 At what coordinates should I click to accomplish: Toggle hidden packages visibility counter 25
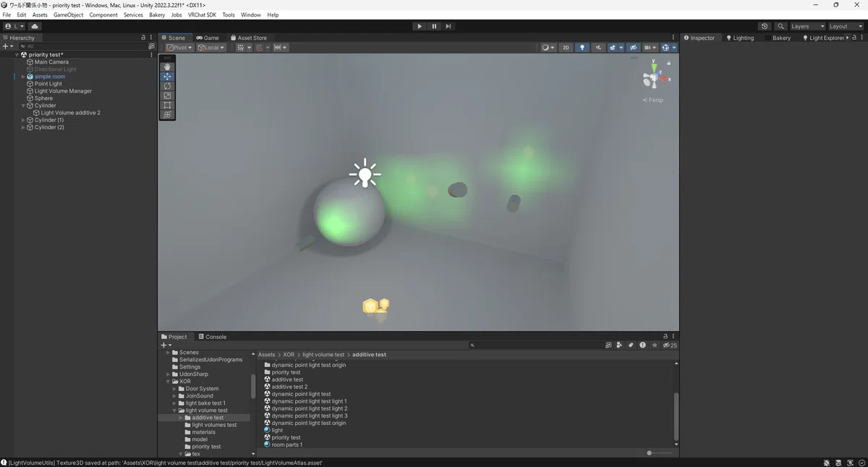(x=670, y=345)
